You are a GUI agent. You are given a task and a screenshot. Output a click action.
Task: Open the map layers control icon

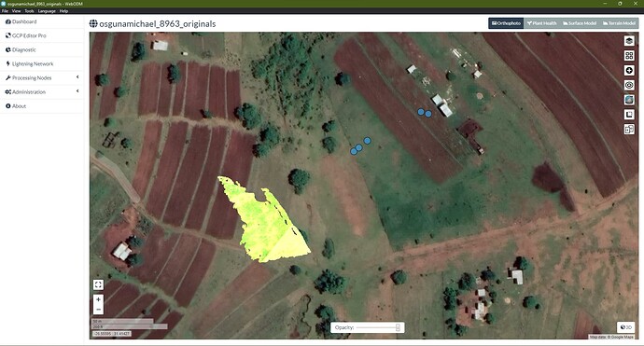pos(629,41)
